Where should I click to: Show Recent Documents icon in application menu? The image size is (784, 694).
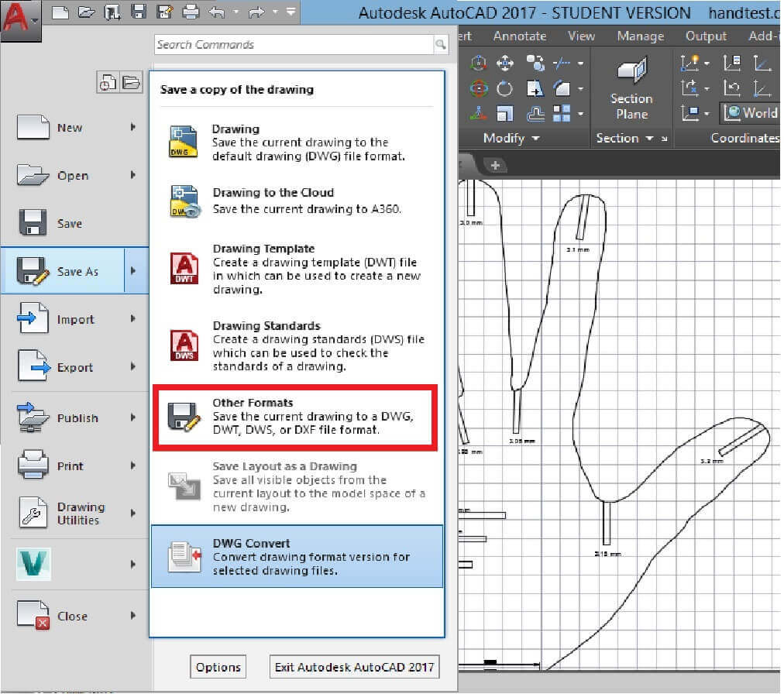click(108, 82)
